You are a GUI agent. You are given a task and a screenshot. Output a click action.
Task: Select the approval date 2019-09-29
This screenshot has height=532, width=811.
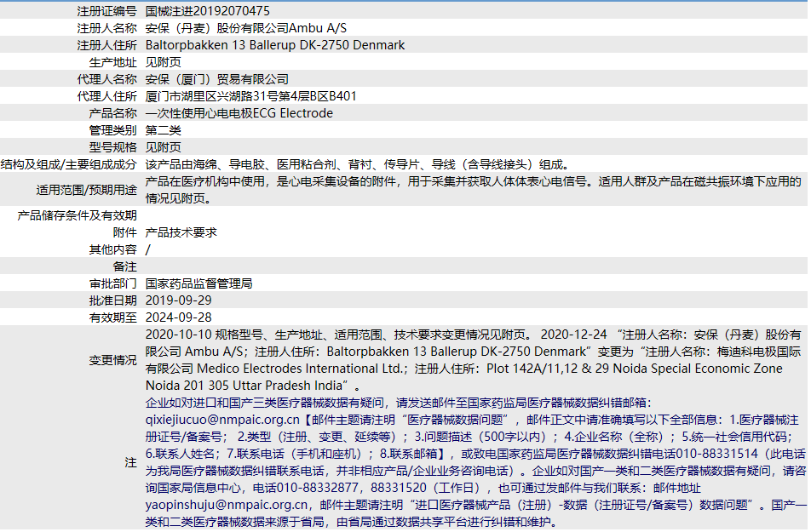pos(179,300)
